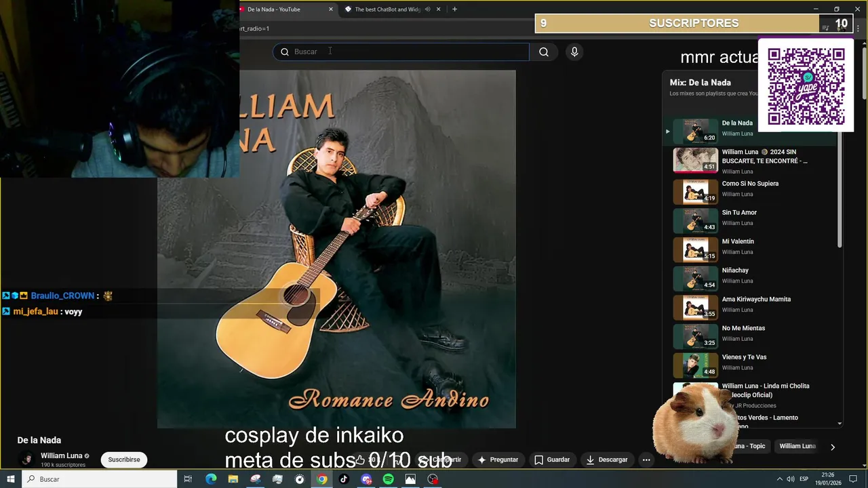Open the volume speaker tray icon
Screen dimensions: 868x488
pyautogui.click(x=791, y=479)
